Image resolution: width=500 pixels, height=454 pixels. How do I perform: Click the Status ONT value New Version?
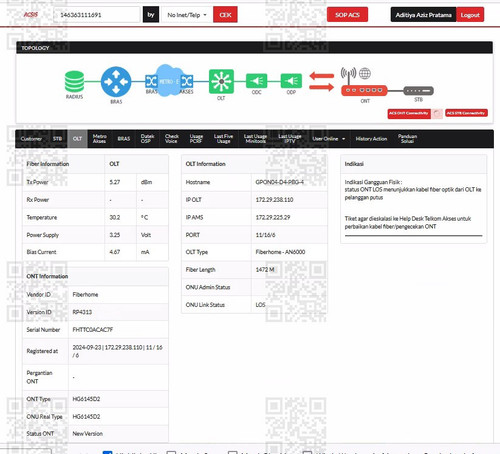coord(88,434)
